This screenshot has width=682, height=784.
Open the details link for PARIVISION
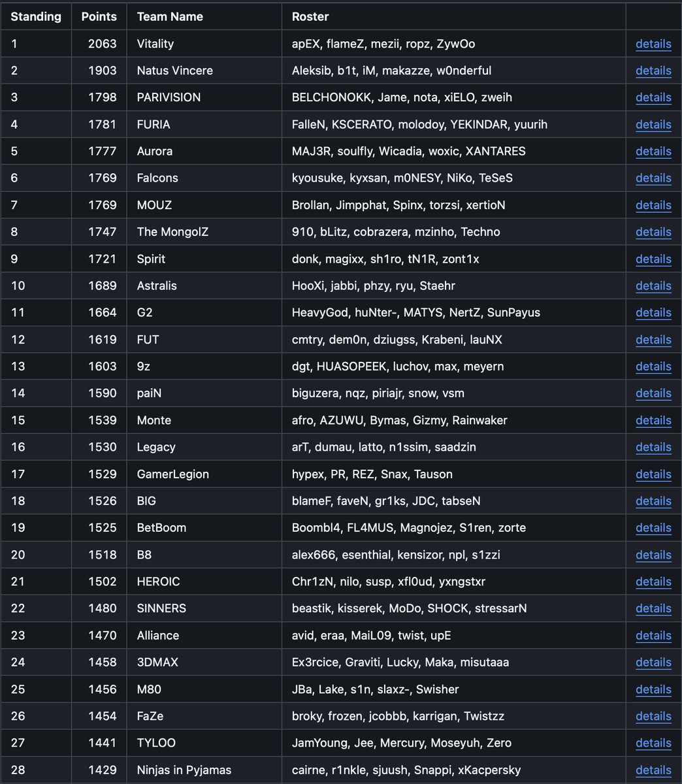pos(653,97)
